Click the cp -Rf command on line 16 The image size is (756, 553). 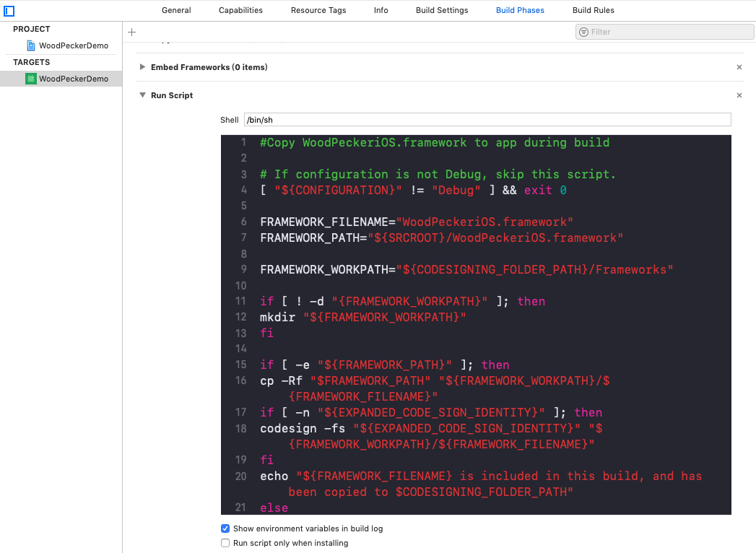click(435, 388)
